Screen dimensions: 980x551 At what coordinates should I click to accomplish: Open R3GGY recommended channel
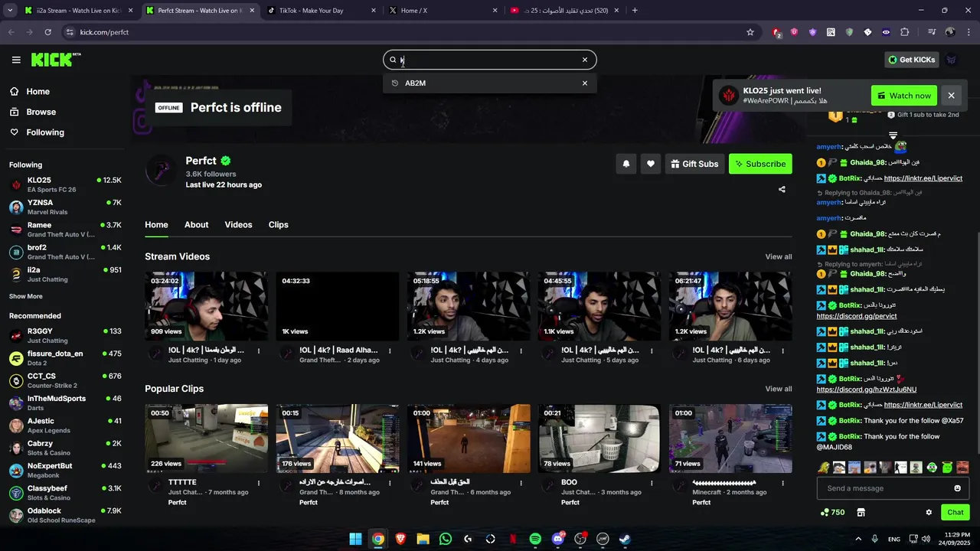[65, 335]
